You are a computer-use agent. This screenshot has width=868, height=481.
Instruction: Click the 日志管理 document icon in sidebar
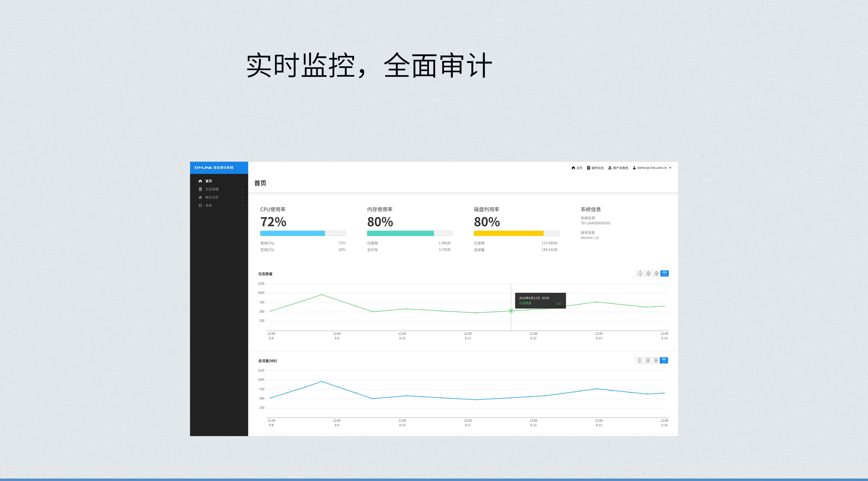click(200, 189)
